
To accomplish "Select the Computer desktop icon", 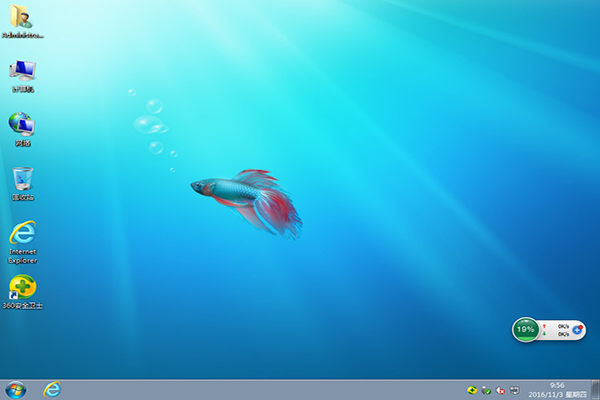I will (x=23, y=76).
